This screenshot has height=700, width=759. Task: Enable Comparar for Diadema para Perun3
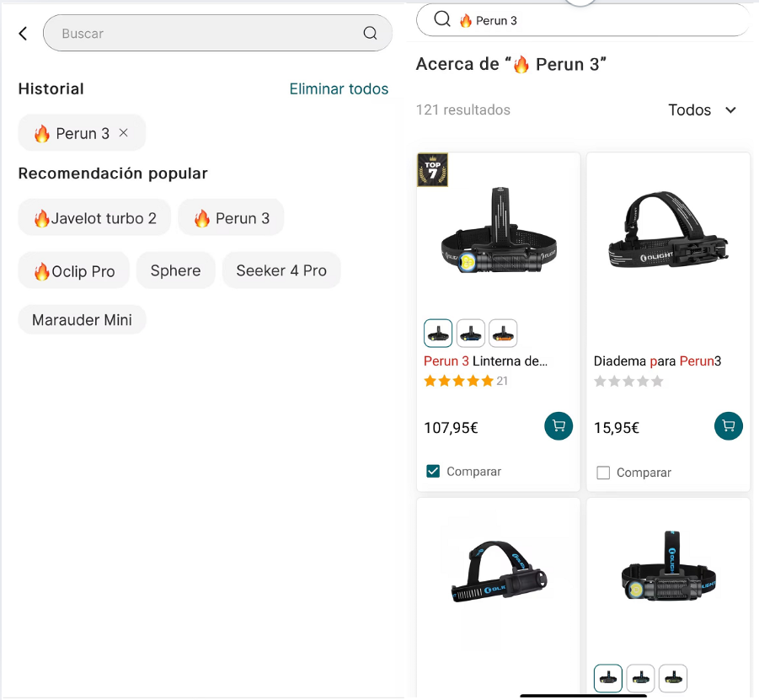click(603, 473)
